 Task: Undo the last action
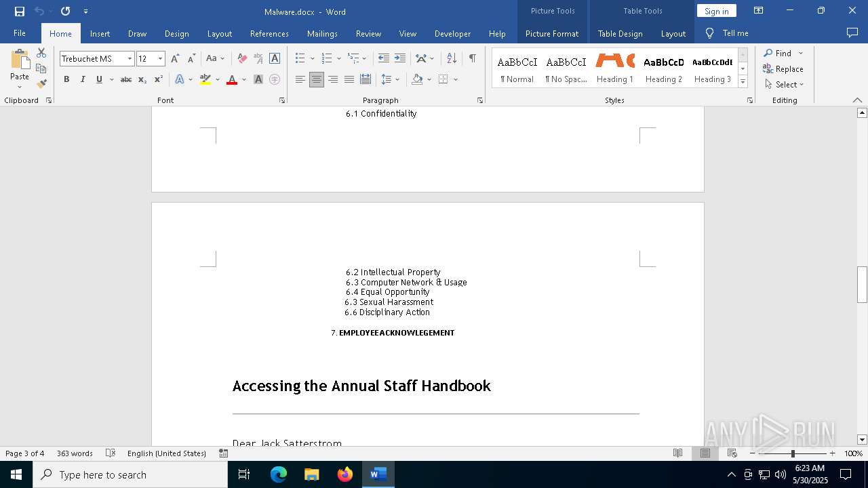pos(39,12)
